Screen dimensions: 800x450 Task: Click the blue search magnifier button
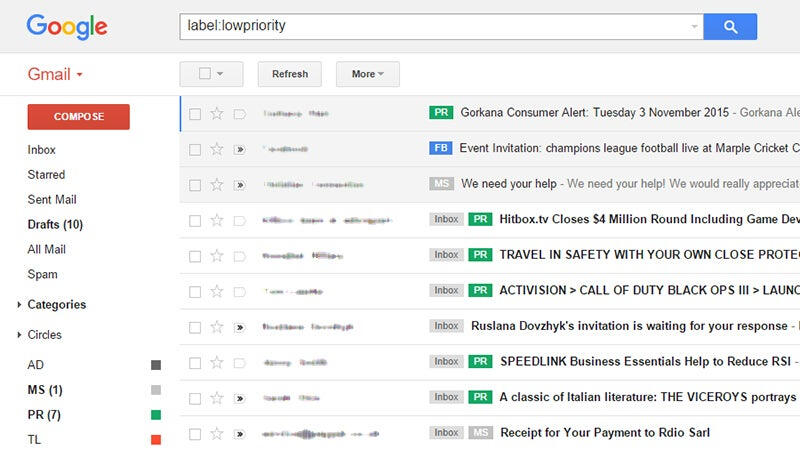click(730, 27)
